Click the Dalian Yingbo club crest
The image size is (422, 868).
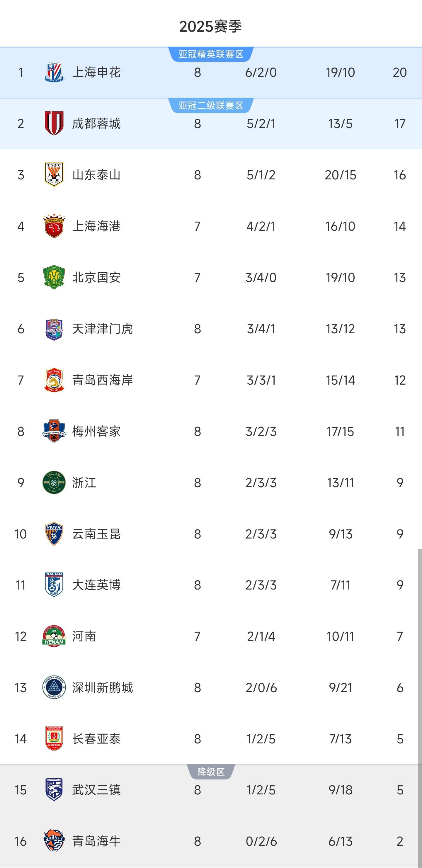tap(54, 585)
